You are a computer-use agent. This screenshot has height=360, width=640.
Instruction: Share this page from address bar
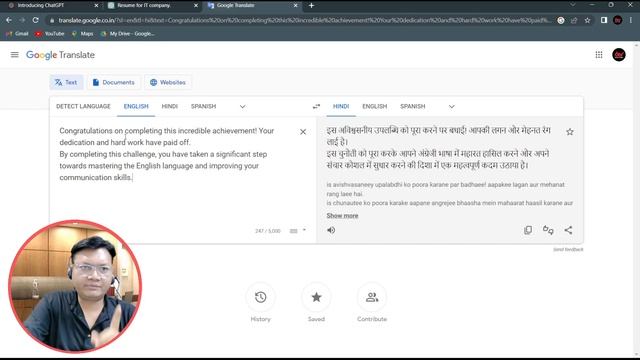[x=574, y=20]
